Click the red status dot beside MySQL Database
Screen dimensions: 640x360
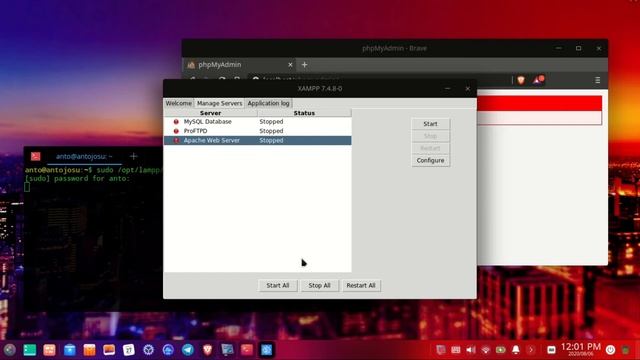coord(176,122)
